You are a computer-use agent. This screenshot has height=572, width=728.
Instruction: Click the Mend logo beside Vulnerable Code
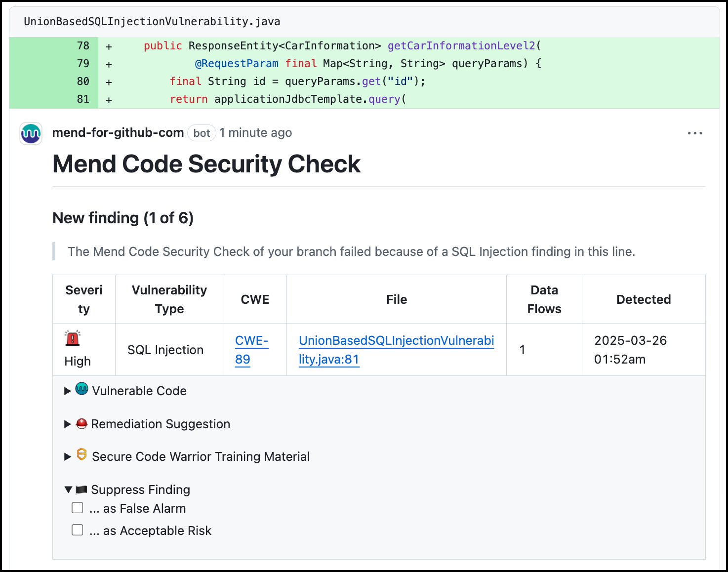[81, 389]
